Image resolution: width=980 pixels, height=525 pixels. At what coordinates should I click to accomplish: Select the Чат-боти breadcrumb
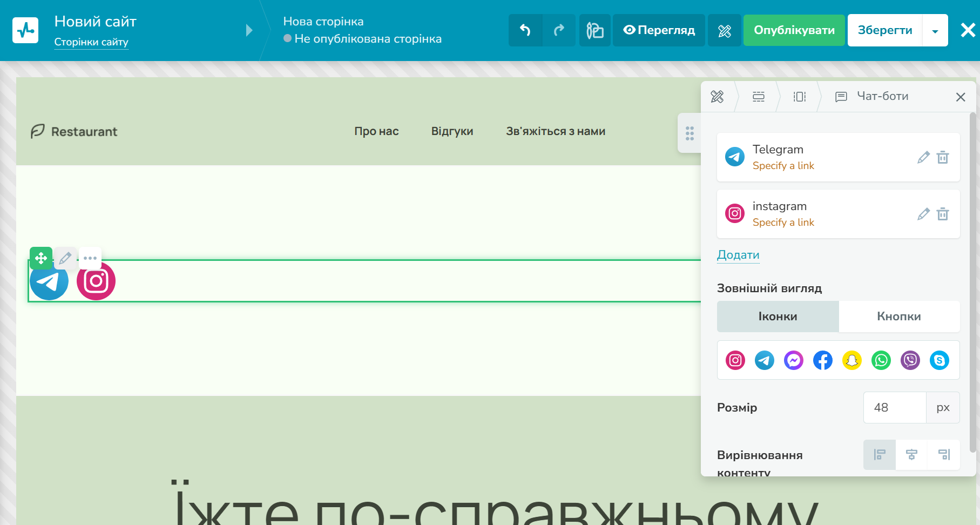click(872, 96)
